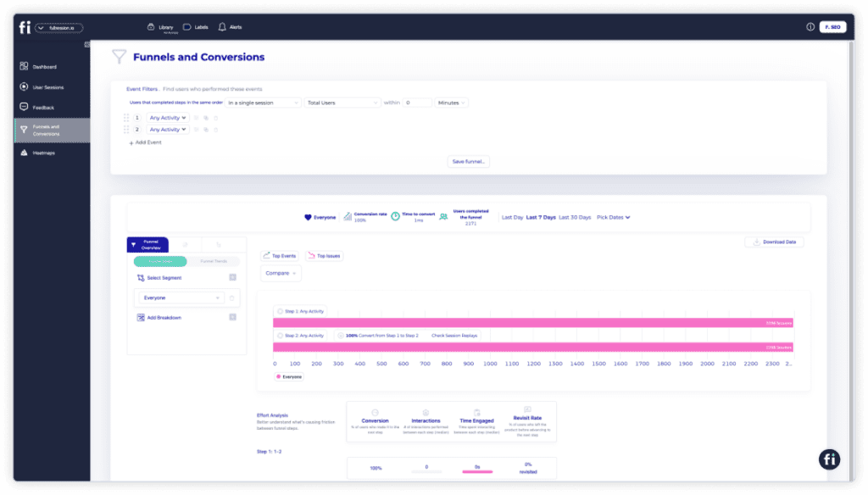
Task: Open the Dashboard icon in sidebar
Action: (x=25, y=66)
